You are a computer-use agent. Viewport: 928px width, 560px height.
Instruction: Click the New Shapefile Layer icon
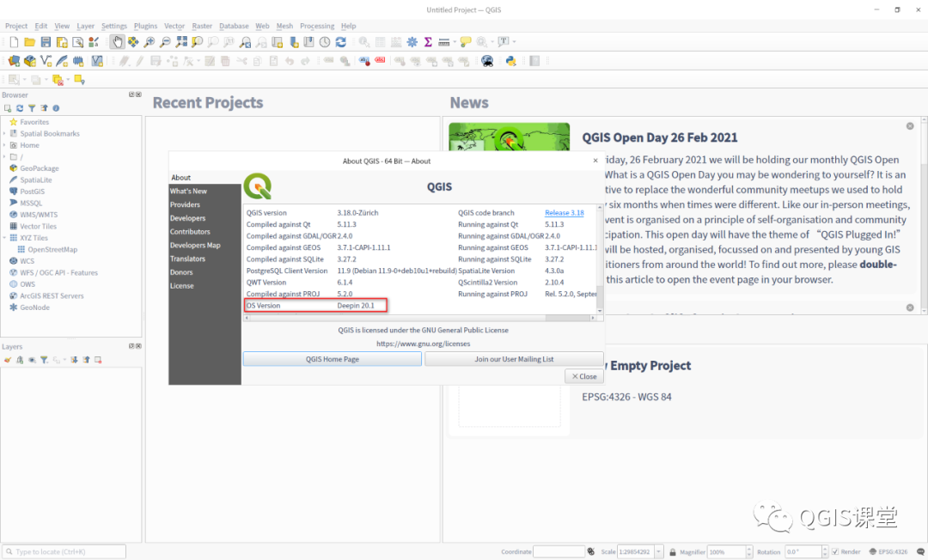(46, 61)
